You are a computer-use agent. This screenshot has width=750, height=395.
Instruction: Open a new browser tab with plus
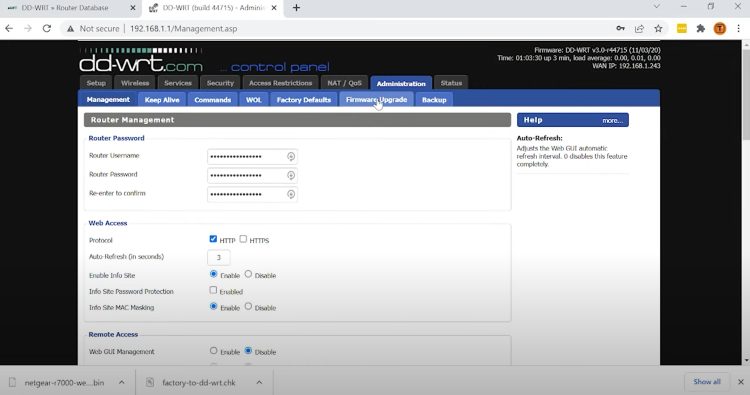[296, 8]
